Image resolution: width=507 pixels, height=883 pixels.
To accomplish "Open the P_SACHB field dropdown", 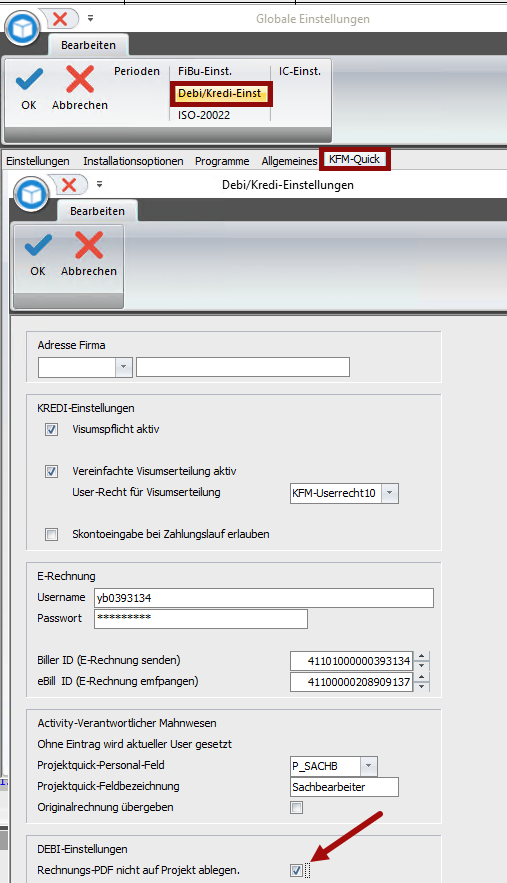I will click(x=368, y=766).
